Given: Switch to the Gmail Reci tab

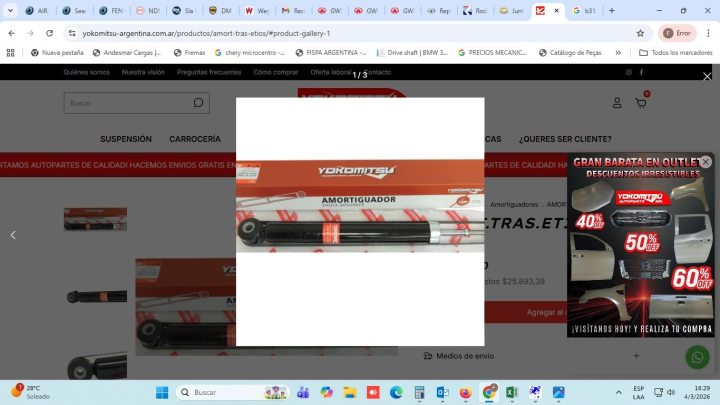Looking at the screenshot, I should coord(293,10).
